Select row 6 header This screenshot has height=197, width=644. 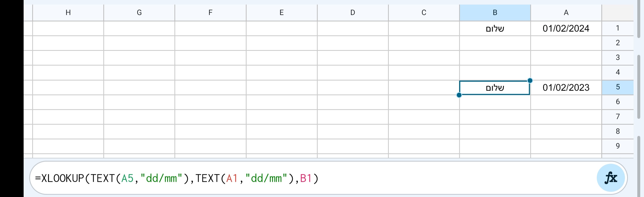click(x=618, y=102)
